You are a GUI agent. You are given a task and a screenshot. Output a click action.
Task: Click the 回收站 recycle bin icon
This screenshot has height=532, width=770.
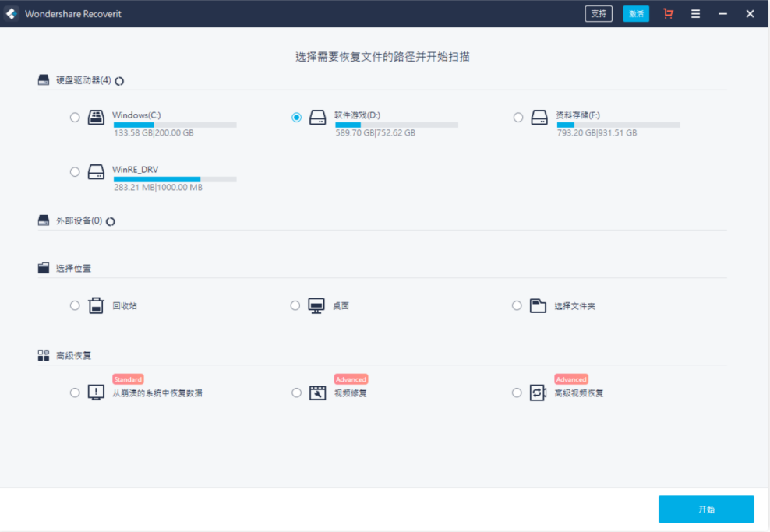96,305
